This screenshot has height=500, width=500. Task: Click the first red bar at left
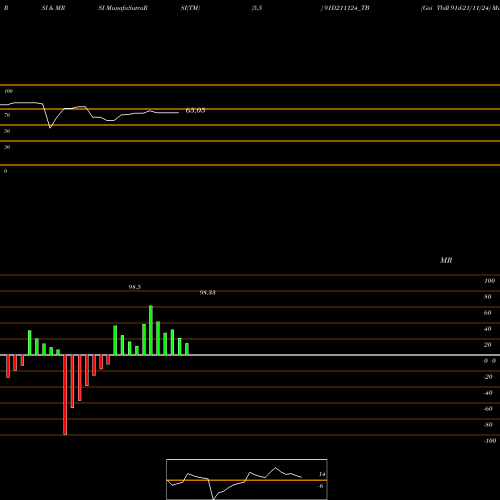coord(8,366)
